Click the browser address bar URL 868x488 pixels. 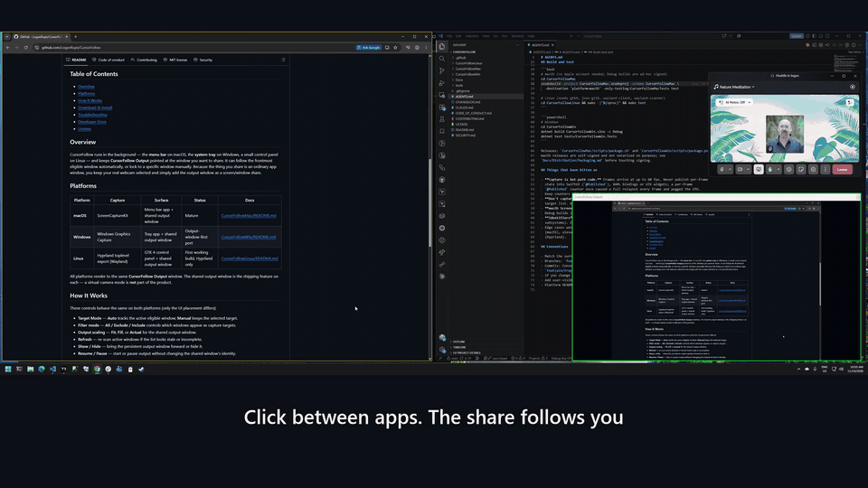pyautogui.click(x=71, y=48)
